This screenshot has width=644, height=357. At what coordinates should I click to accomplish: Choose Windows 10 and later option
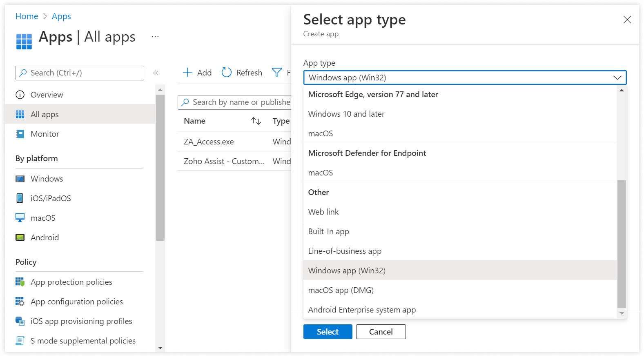pos(460,114)
